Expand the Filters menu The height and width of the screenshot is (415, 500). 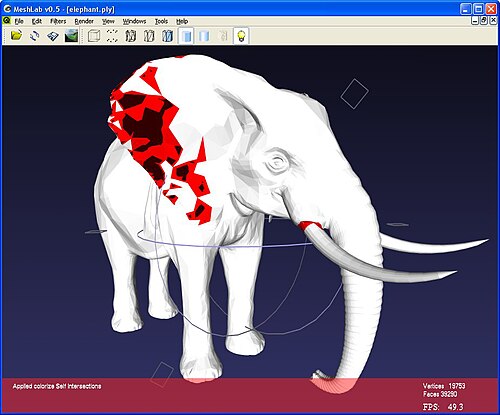pos(58,21)
